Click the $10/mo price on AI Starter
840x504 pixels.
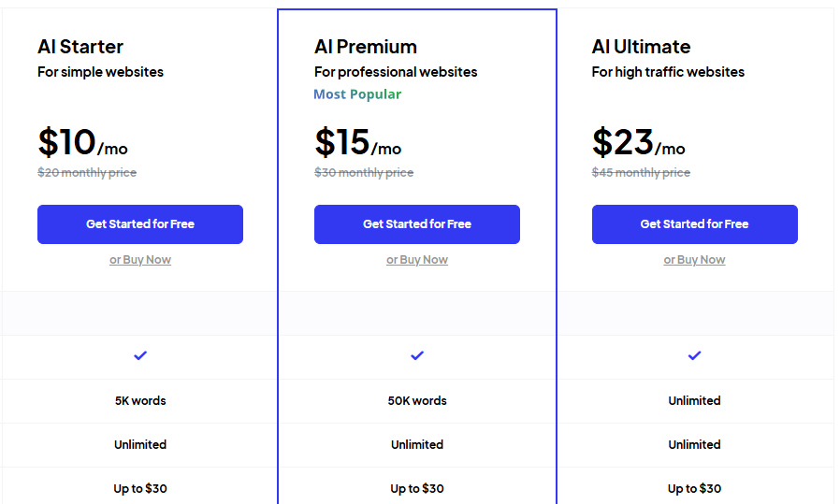click(82, 143)
